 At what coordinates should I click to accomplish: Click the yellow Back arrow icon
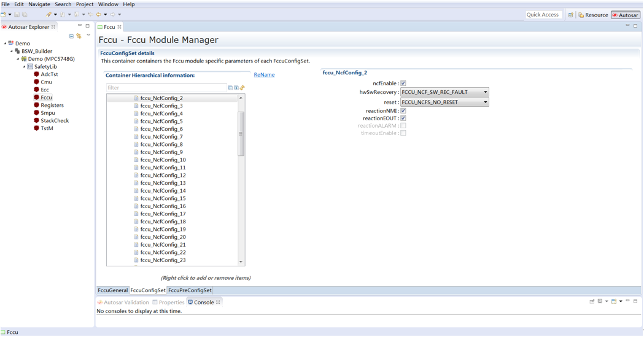click(99, 14)
